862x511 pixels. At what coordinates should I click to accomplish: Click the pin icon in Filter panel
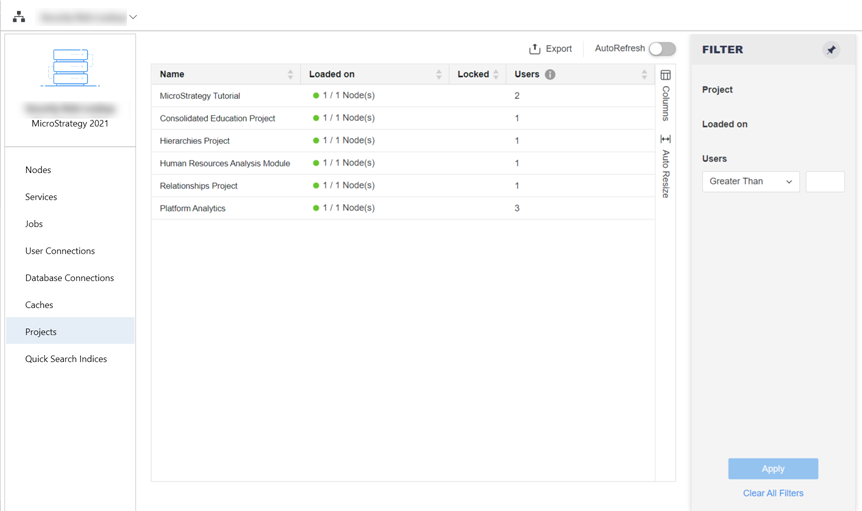pos(831,50)
